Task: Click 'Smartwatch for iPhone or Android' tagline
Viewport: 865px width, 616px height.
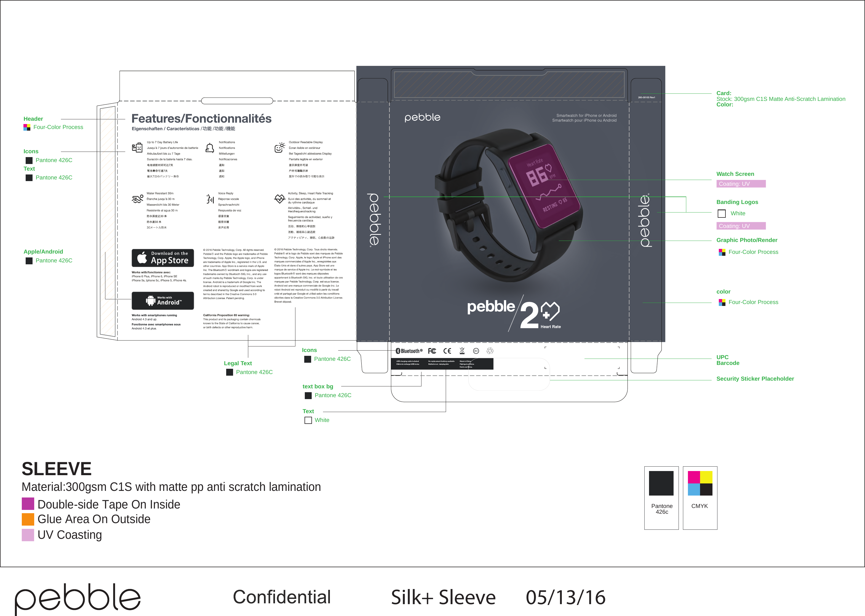Action: click(586, 116)
